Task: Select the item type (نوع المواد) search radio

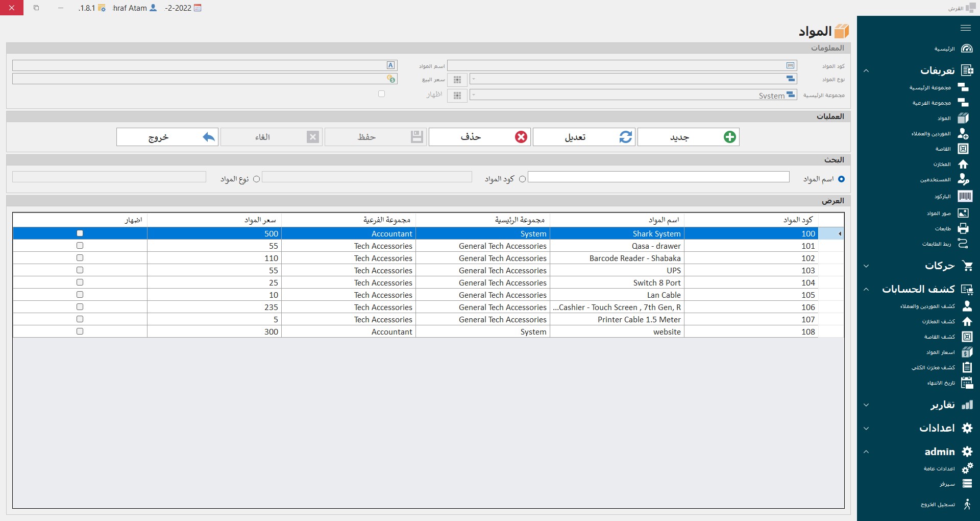Action: click(256, 179)
